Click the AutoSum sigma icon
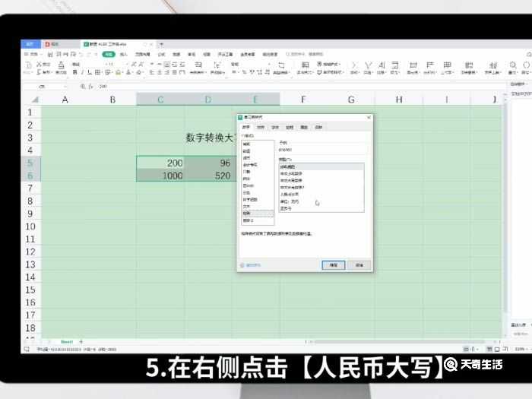Screen dimensions: 532x399 (x=354, y=65)
